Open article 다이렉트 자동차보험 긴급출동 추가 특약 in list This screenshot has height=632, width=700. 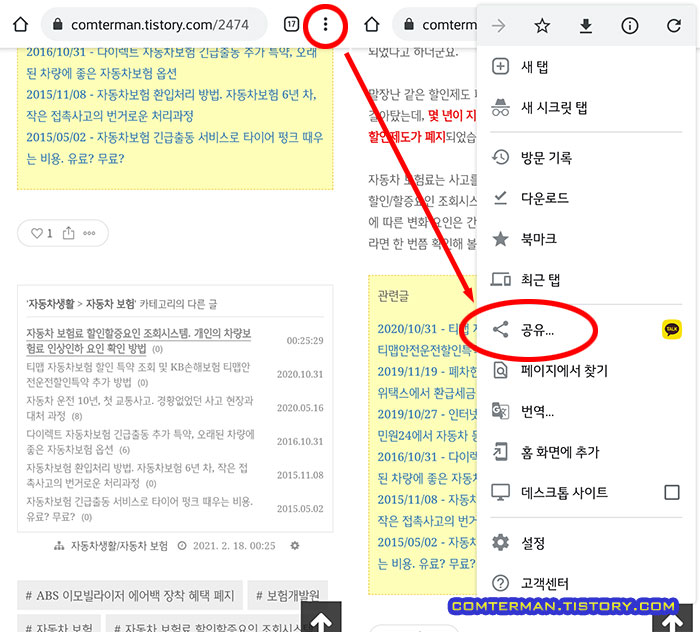point(140,441)
